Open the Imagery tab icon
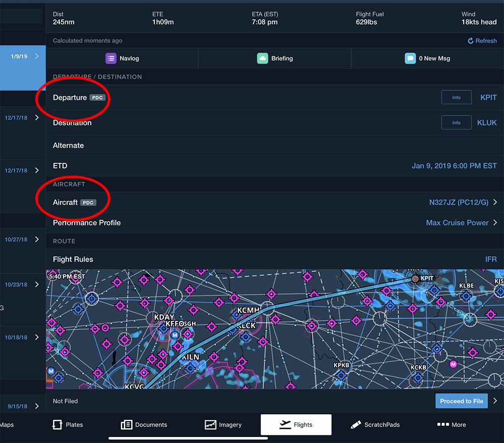This screenshot has width=504, height=443. 210,425
